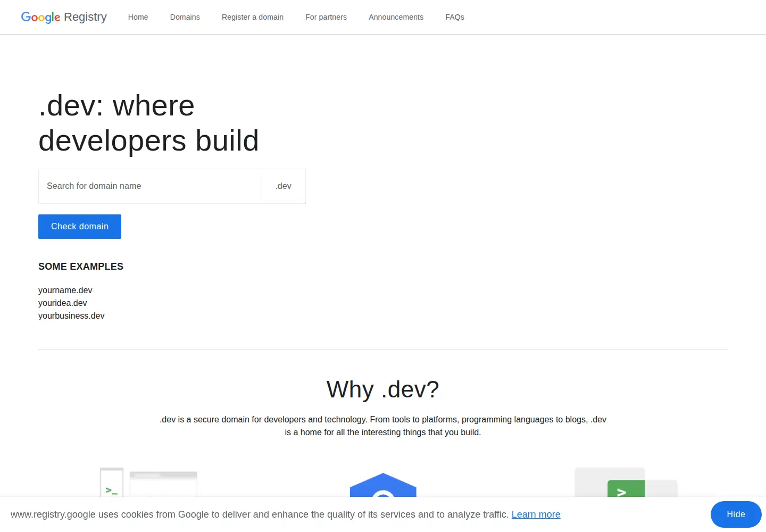
Task: Go to Register a domain
Action: coord(253,17)
